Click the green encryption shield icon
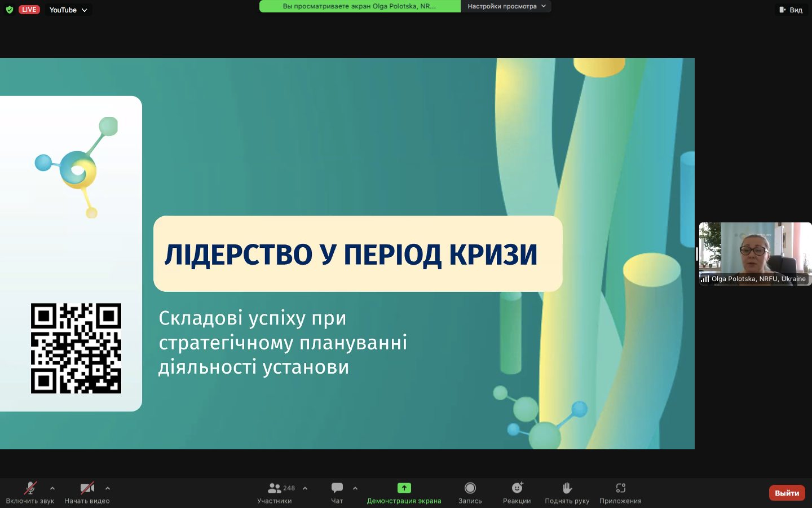The height and width of the screenshot is (508, 812). pos(10,10)
